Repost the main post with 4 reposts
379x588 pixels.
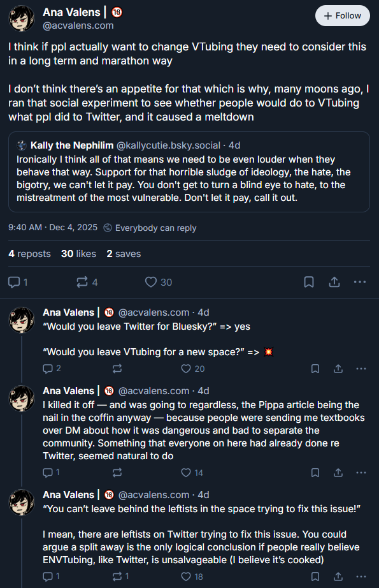tap(87, 282)
